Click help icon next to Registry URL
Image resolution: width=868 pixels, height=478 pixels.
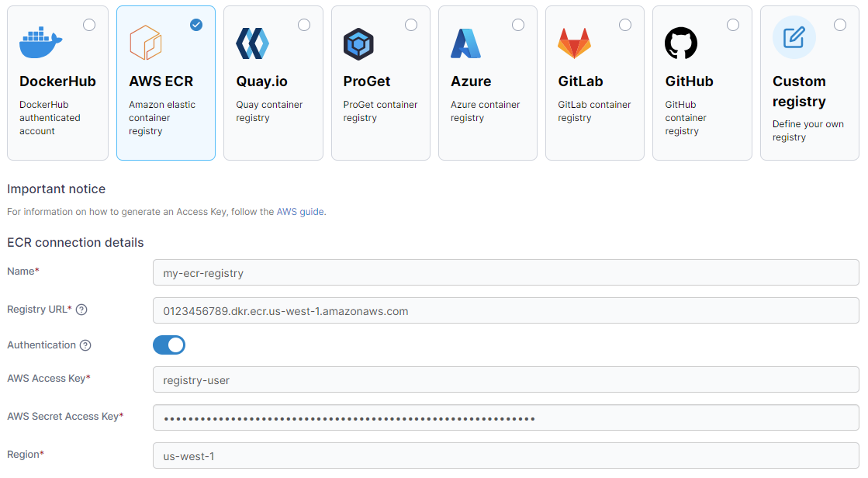[81, 310]
